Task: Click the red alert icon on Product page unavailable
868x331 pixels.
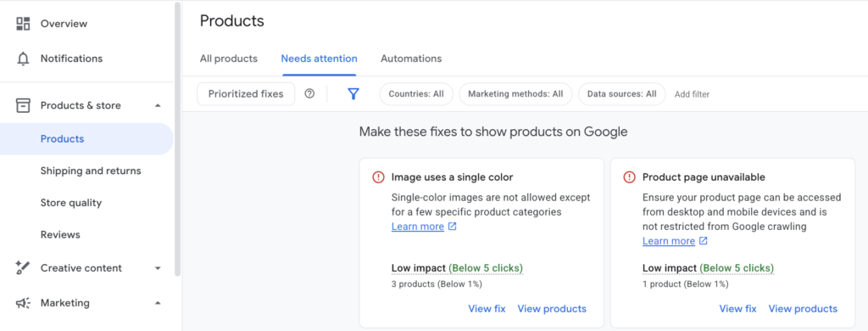Action: pos(630,177)
